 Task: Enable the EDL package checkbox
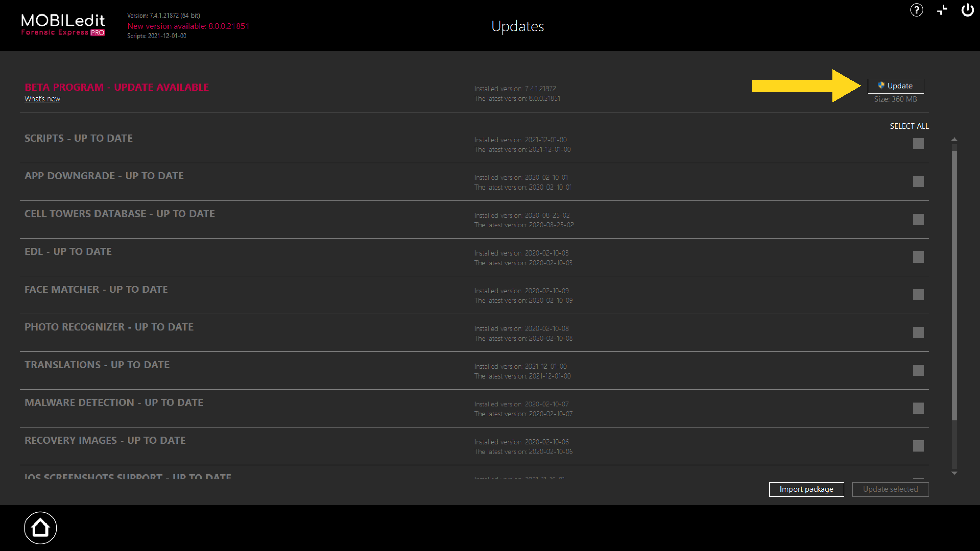[x=918, y=257]
